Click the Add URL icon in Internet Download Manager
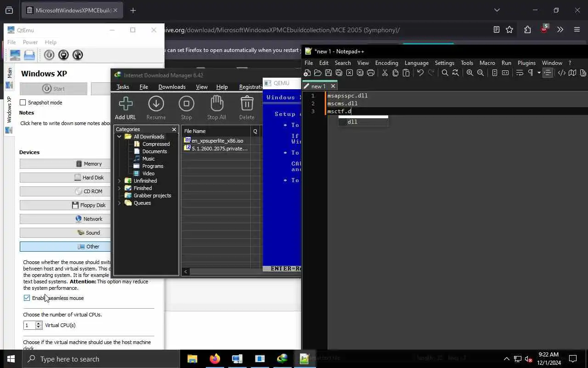Viewport: 588px width, 368px height. 125,108
